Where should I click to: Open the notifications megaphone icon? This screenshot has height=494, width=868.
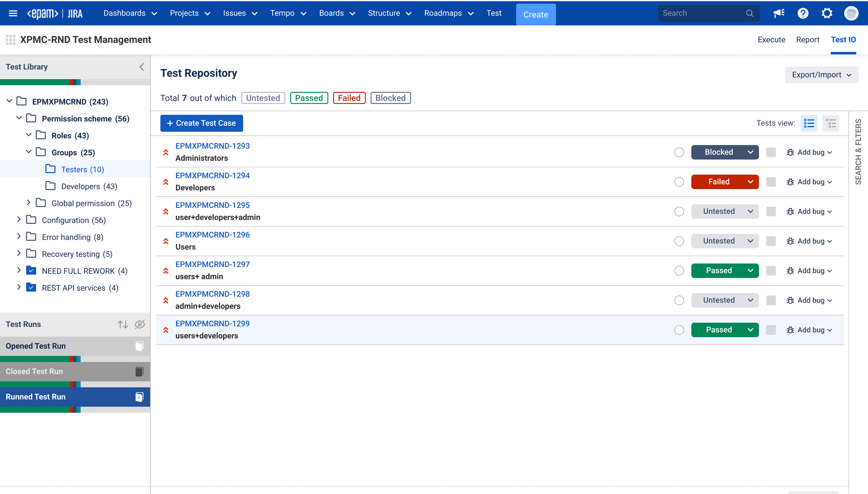click(779, 13)
